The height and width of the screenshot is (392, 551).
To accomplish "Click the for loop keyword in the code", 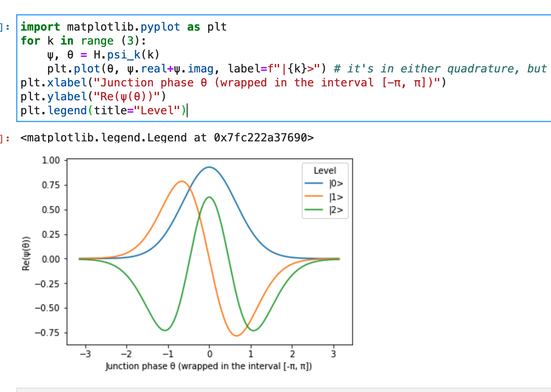I will tap(30, 41).
